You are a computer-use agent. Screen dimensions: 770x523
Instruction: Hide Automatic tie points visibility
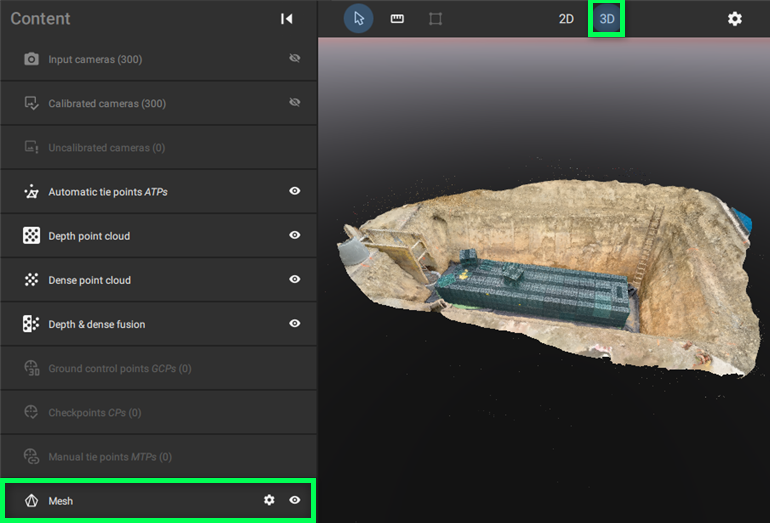click(295, 191)
